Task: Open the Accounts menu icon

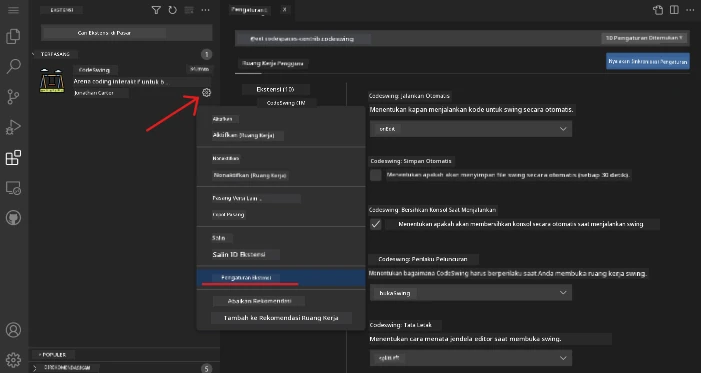Action: [x=13, y=330]
